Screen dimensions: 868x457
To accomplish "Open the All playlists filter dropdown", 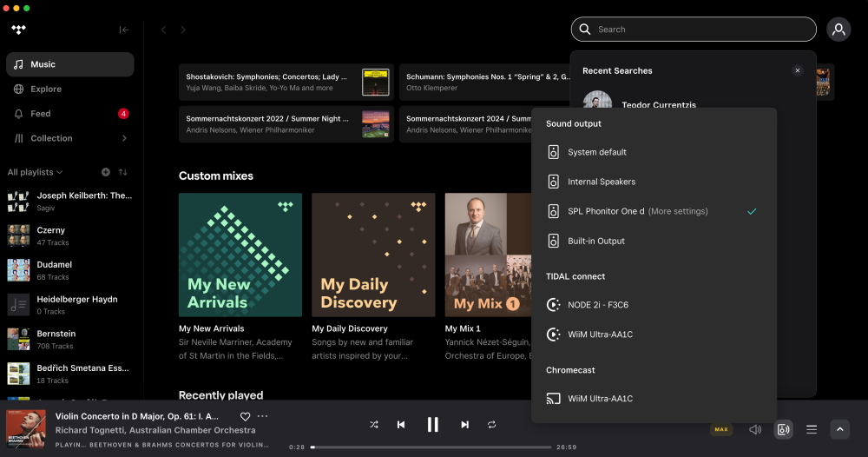I will point(36,172).
